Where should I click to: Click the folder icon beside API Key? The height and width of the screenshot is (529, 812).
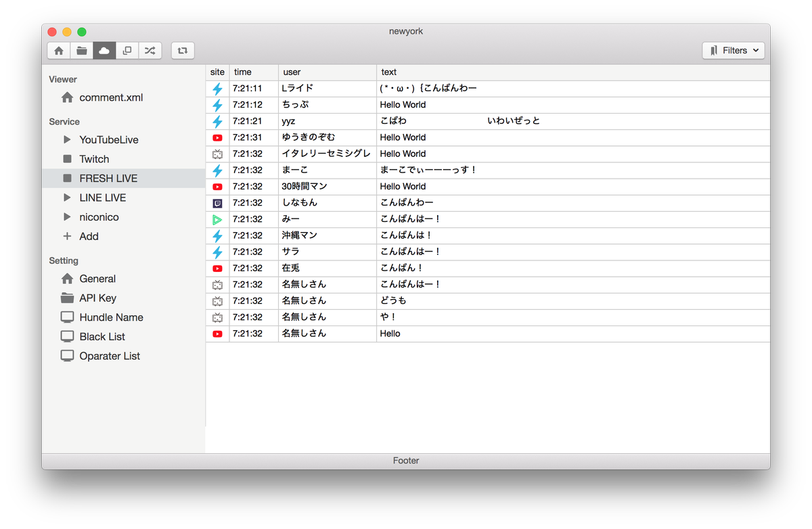(x=67, y=298)
